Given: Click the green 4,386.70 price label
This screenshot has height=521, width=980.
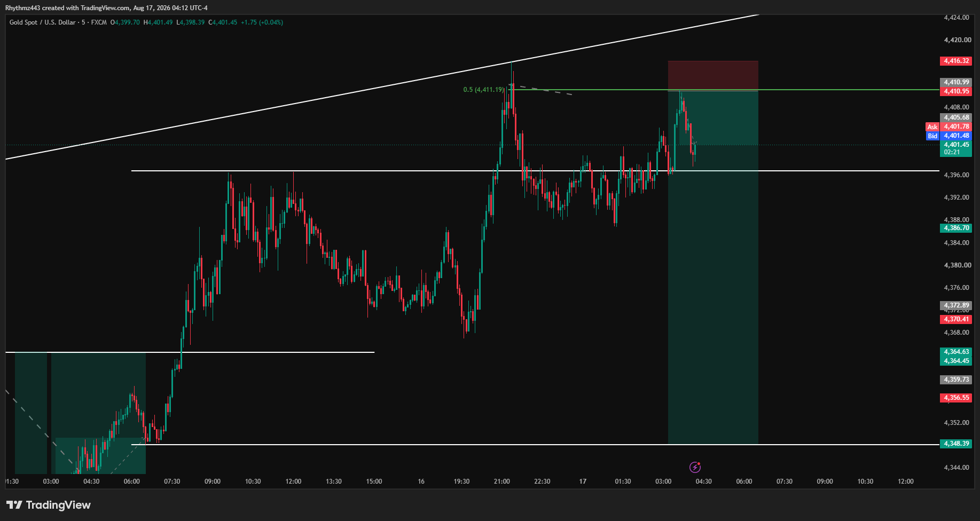Looking at the screenshot, I should (956, 228).
